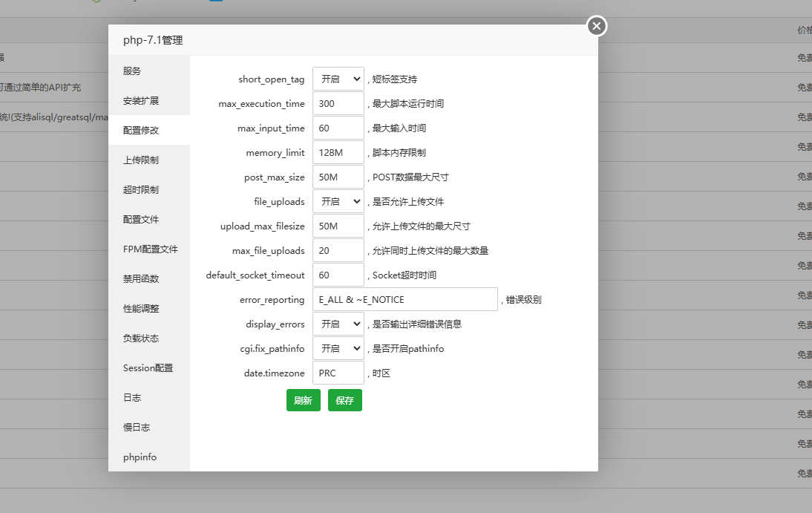812x513 pixels.
Task: Click the '允许同时上传文件的最大数量' text
Action: click(x=430, y=251)
